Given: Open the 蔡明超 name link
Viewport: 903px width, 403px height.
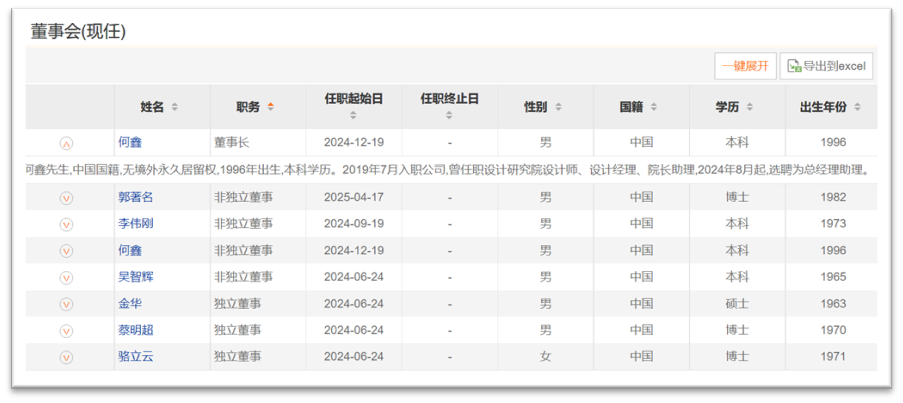Looking at the screenshot, I should tap(136, 330).
